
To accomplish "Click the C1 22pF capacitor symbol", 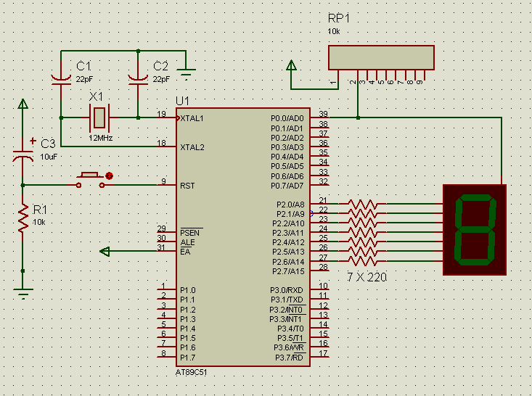I will pyautogui.click(x=61, y=78).
